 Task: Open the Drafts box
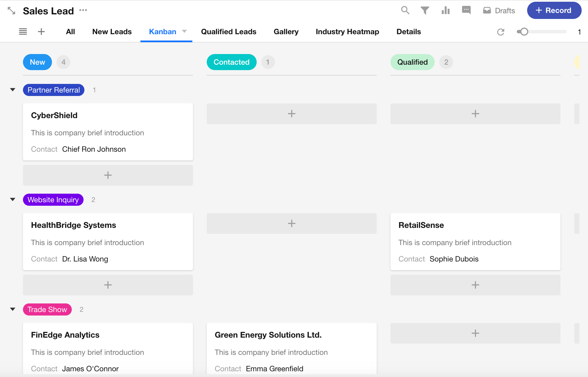point(499,11)
